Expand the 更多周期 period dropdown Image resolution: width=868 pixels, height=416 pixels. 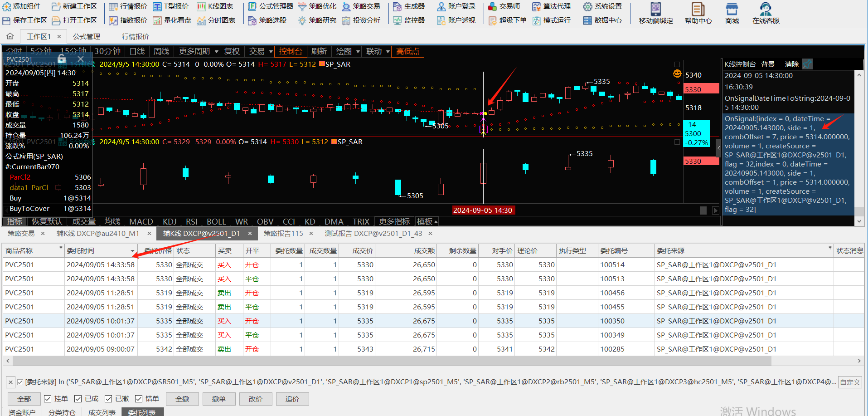coord(217,52)
